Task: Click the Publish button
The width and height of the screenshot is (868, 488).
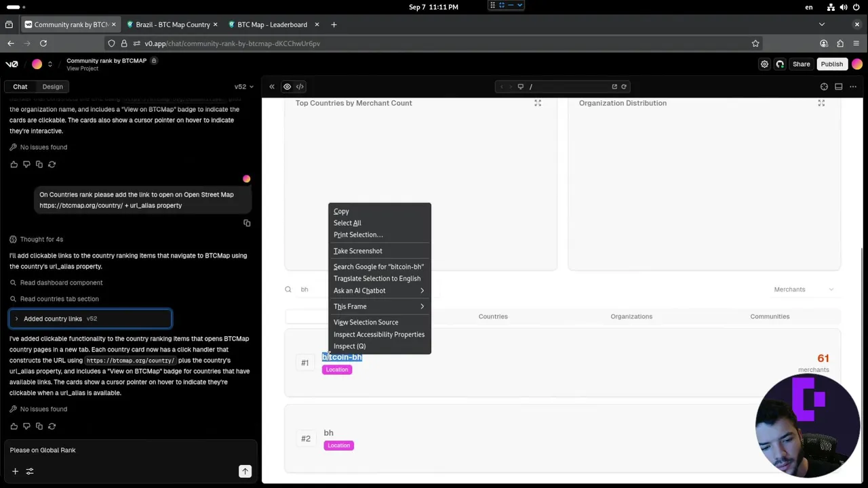Action: coord(831,64)
